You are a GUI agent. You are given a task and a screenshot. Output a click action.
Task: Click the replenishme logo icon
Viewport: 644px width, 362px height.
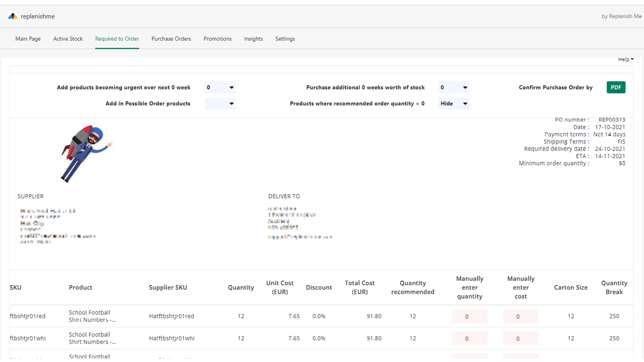click(13, 17)
